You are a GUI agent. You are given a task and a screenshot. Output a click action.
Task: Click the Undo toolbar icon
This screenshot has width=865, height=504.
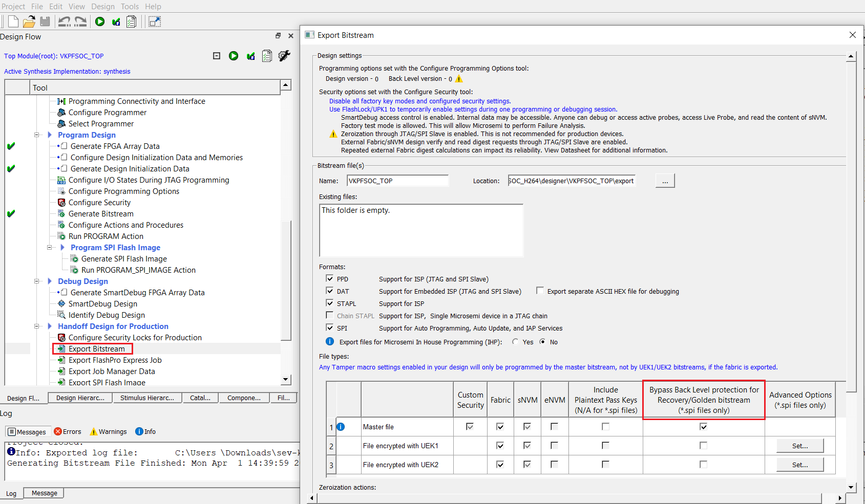click(65, 21)
